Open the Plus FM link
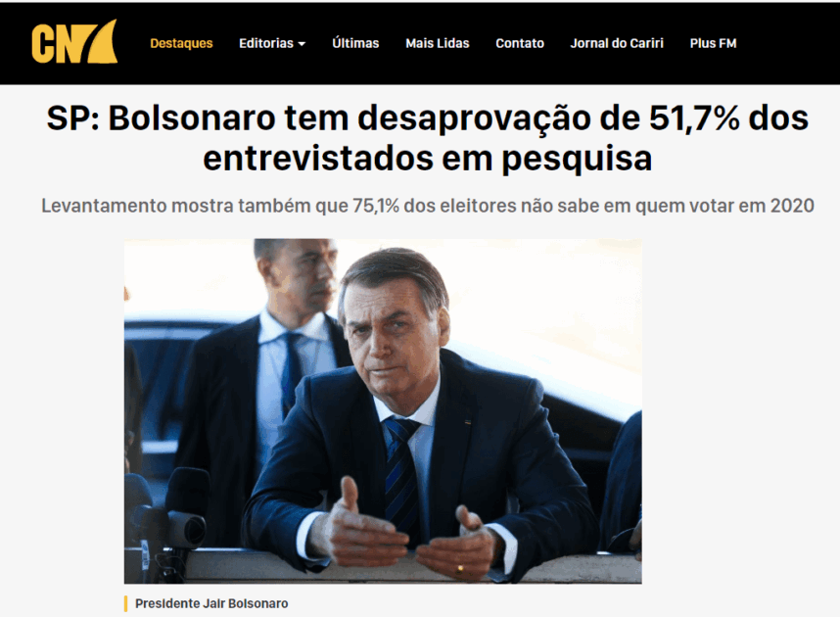Viewport: 840px width, 617px height. point(713,43)
